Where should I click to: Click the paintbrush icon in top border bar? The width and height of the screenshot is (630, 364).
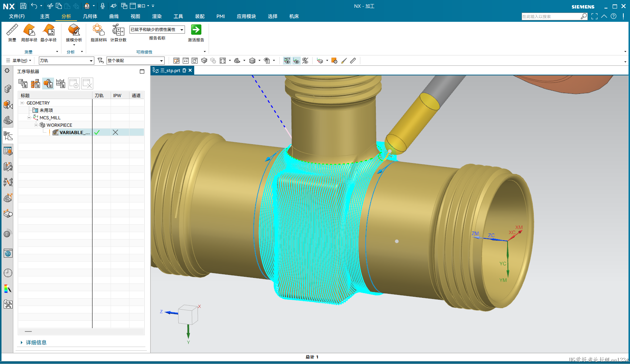[344, 61]
